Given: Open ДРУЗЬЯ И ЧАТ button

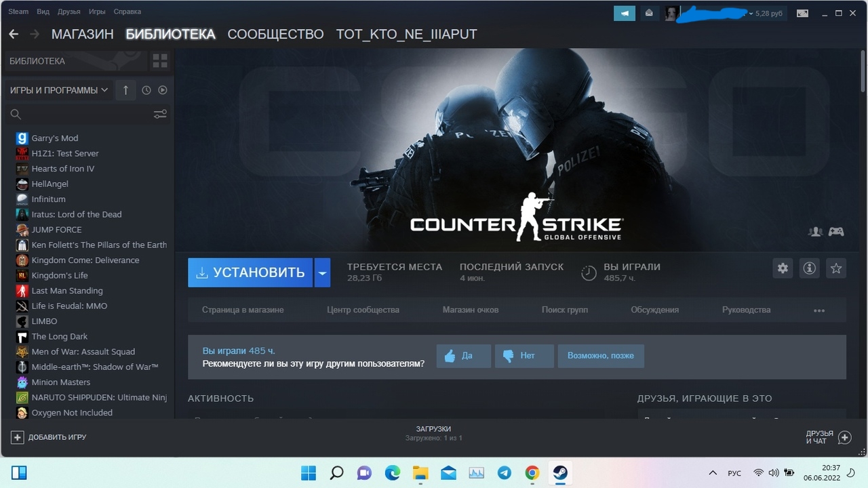Looking at the screenshot, I should (828, 437).
